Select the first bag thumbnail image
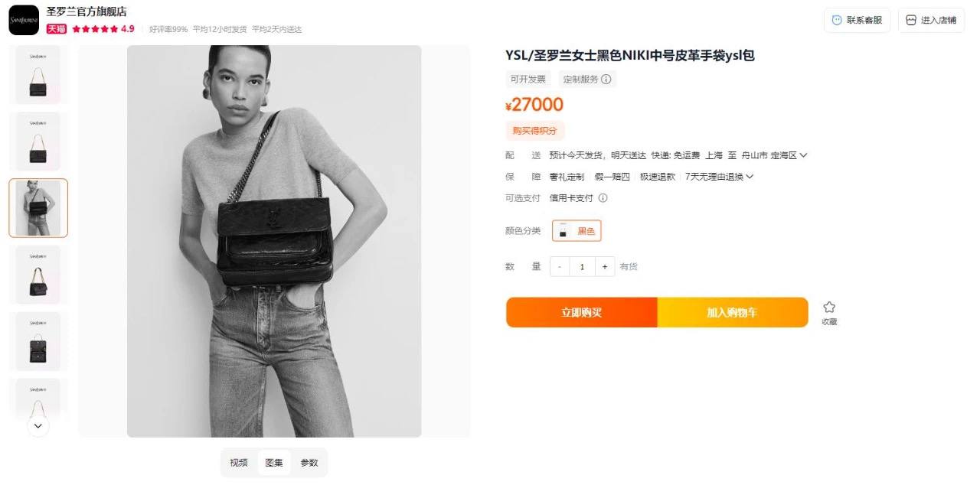980x485 pixels. point(38,75)
